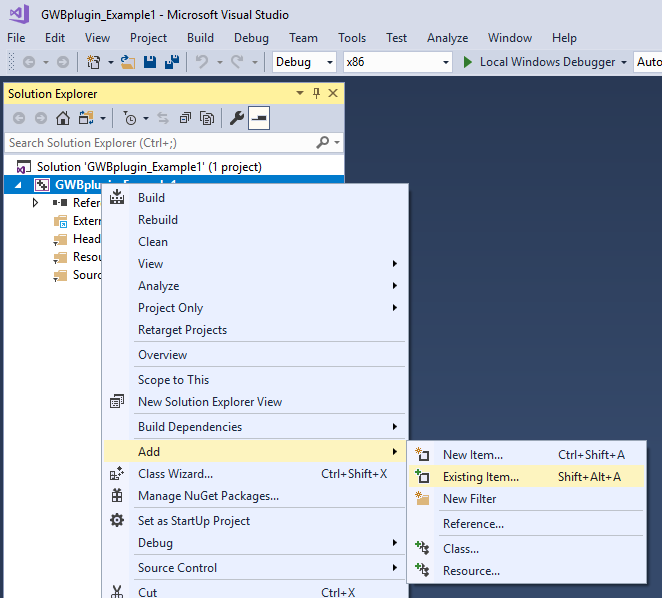Choose Resource in the Add submenu

click(x=526, y=571)
